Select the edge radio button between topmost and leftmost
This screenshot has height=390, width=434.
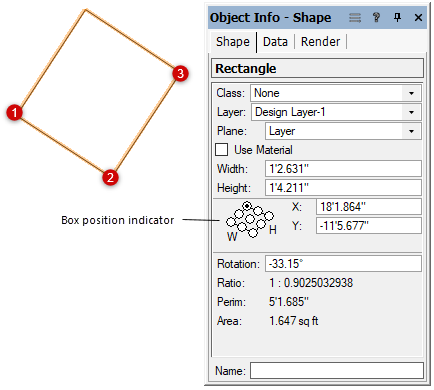pyautogui.click(x=239, y=214)
